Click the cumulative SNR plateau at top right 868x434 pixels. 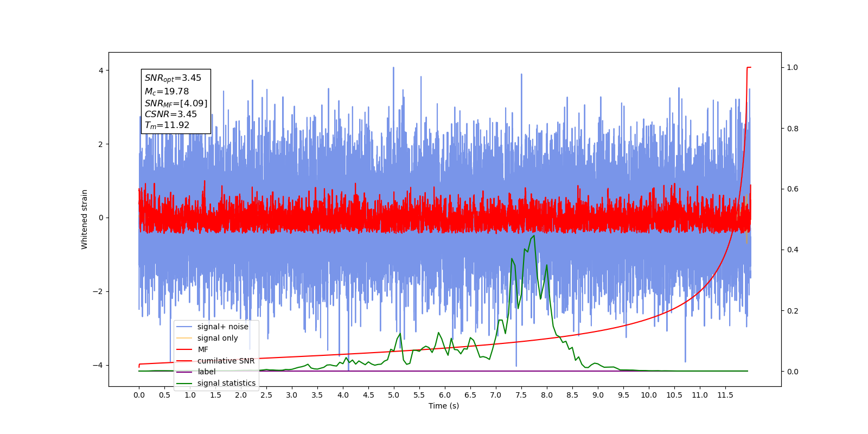(749, 68)
